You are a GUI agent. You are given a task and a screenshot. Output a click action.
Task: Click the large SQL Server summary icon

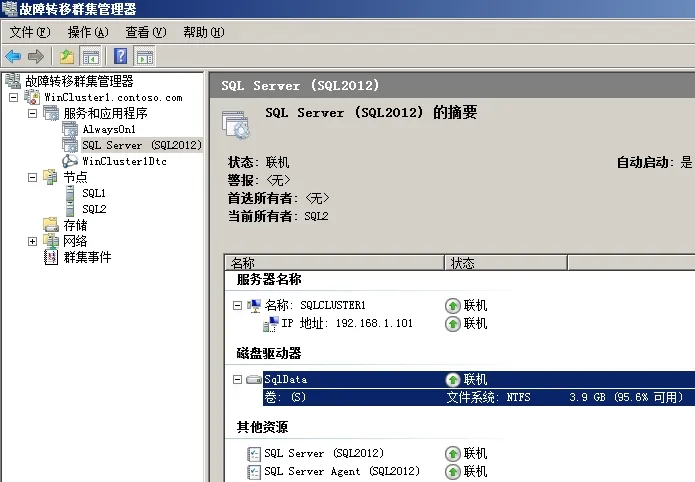tap(236, 125)
